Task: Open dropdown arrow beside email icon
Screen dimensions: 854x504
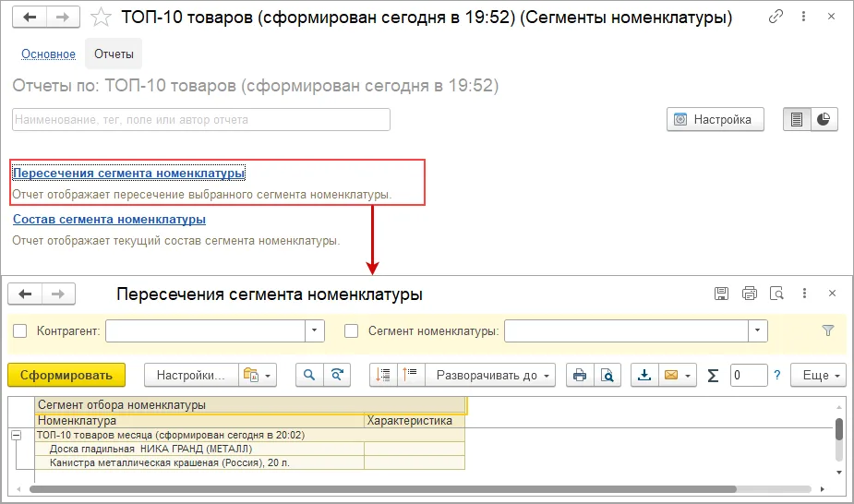Action: click(x=688, y=376)
